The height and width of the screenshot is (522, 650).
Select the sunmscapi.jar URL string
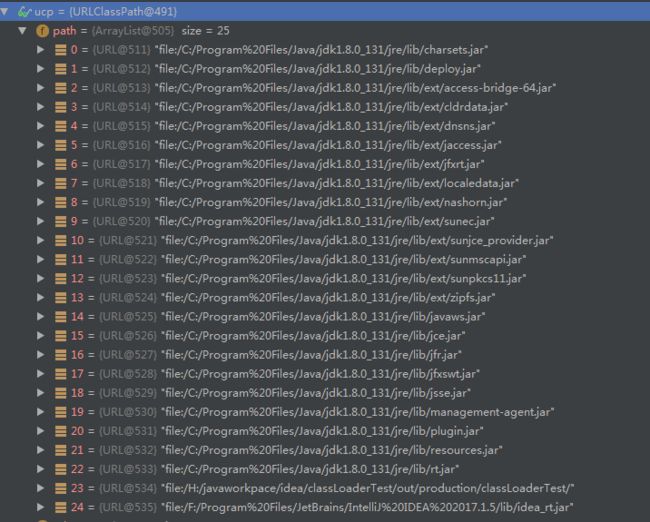tap(344, 260)
